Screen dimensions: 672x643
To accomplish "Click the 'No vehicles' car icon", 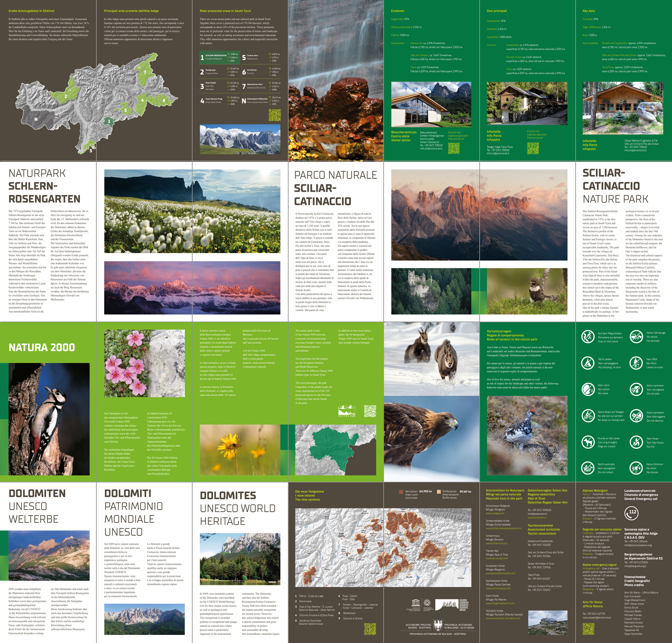I will coord(636,337).
